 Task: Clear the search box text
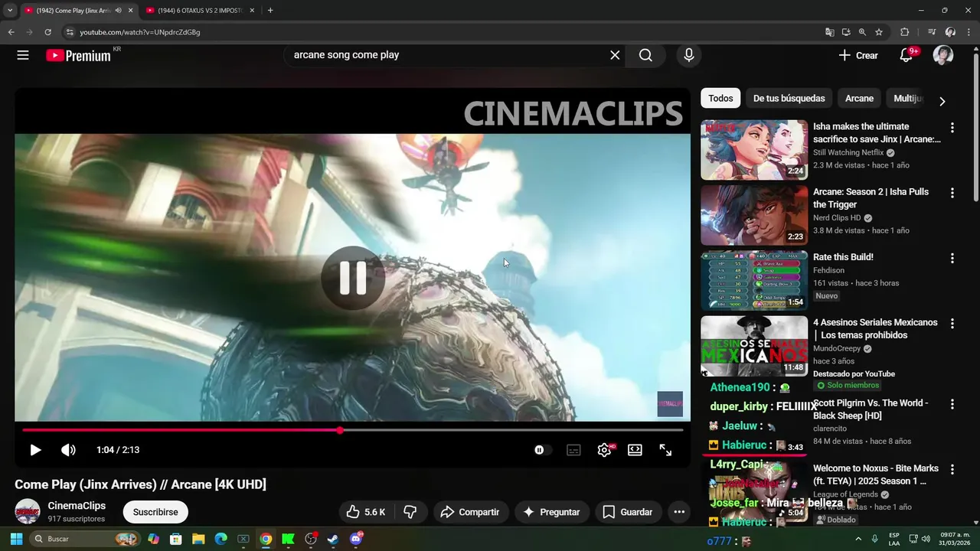click(x=615, y=55)
